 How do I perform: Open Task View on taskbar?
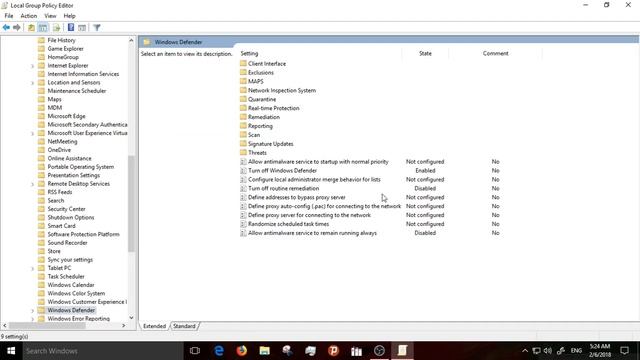[195, 351]
